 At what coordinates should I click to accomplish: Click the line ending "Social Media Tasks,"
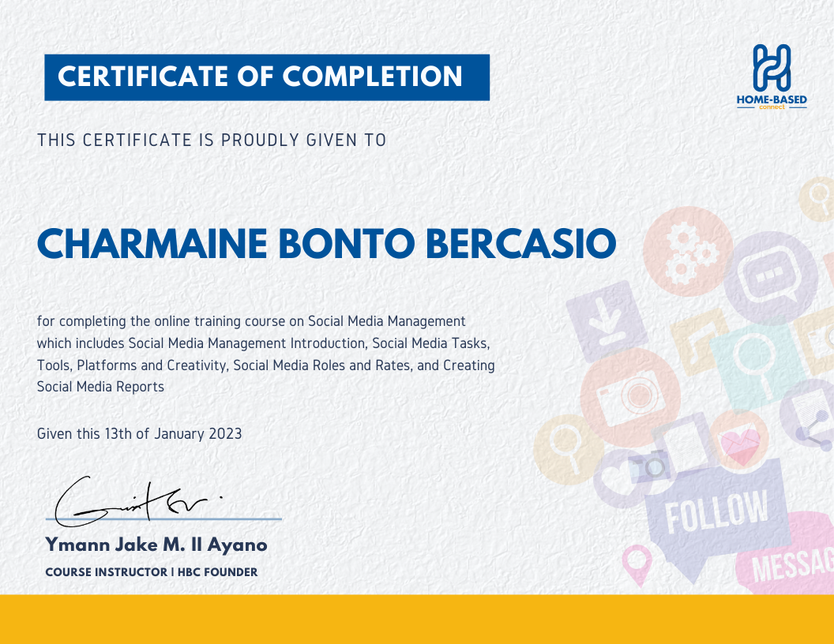point(263,343)
